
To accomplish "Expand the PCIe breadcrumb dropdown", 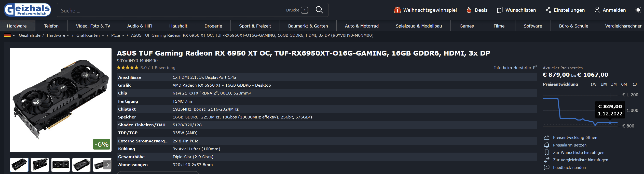I will pyautogui.click(x=123, y=36).
